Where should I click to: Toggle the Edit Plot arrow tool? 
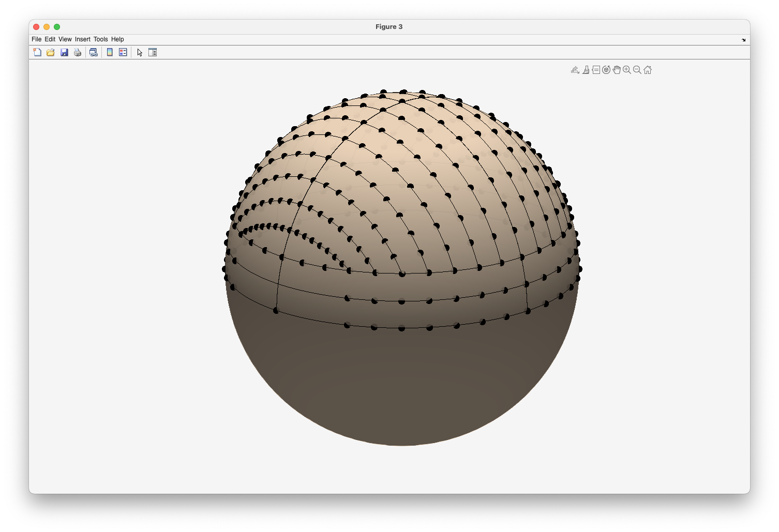[140, 52]
